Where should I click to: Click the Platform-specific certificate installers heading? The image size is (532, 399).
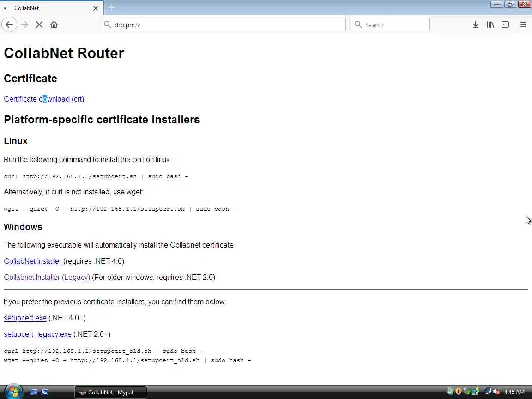point(102,120)
